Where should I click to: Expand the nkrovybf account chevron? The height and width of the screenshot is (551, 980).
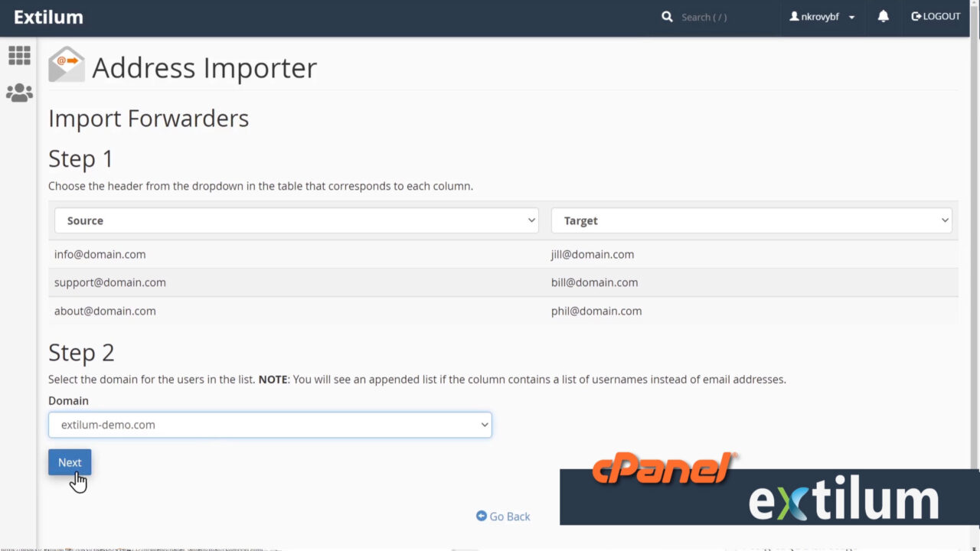coord(851,16)
